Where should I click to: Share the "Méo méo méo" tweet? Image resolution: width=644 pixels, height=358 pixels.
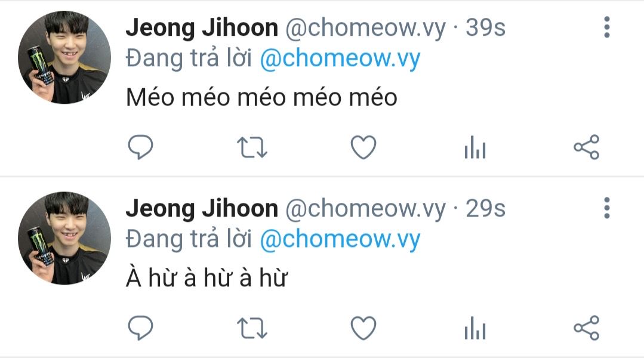[587, 147]
